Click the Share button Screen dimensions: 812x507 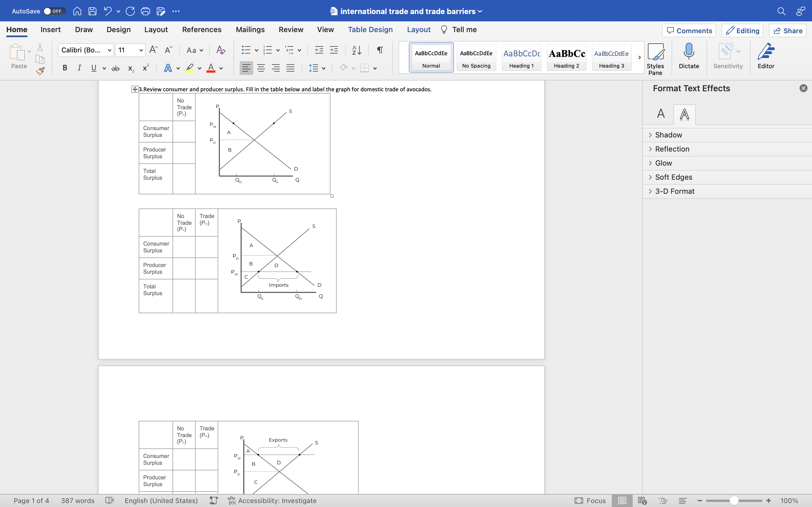pyautogui.click(x=787, y=30)
